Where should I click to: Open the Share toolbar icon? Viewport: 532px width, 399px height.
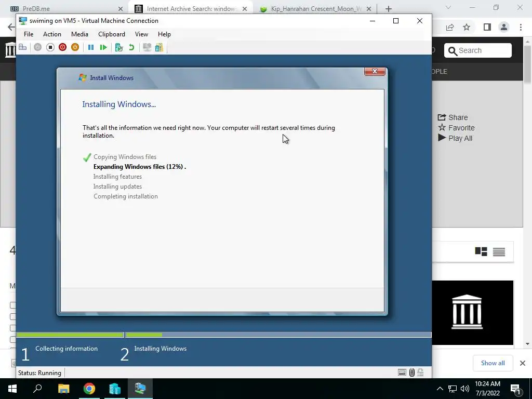(159, 47)
